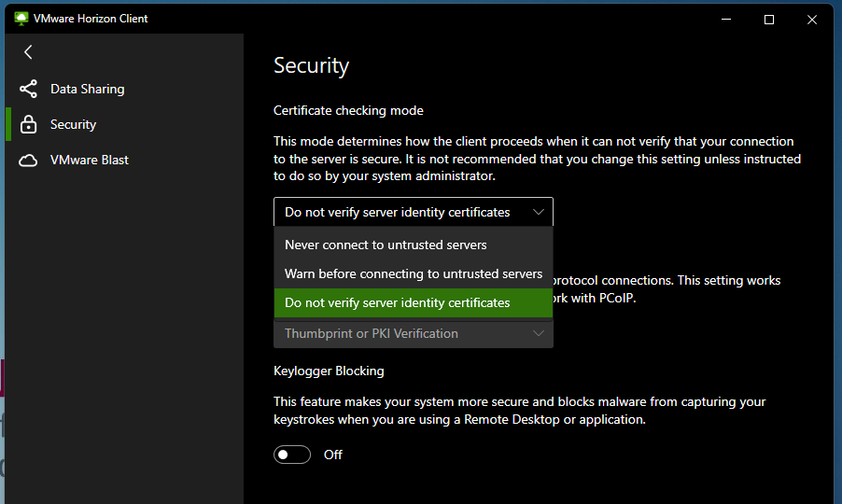Go to Data Sharing settings
This screenshot has height=504, width=842.
click(x=87, y=90)
